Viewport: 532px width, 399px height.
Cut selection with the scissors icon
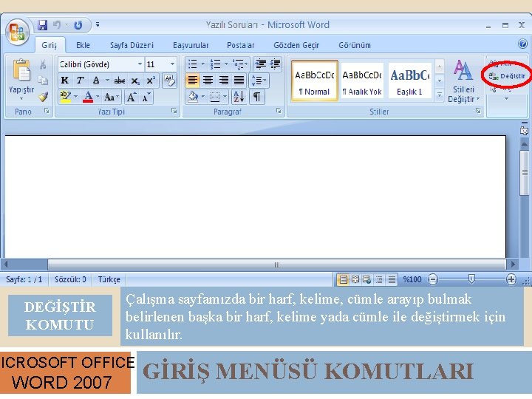click(x=43, y=64)
